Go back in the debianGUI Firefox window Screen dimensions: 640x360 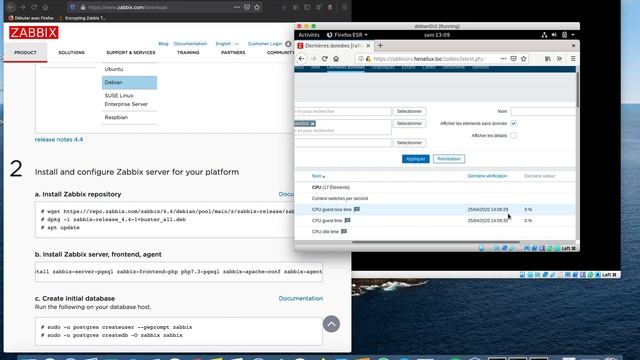pyautogui.click(x=301, y=59)
